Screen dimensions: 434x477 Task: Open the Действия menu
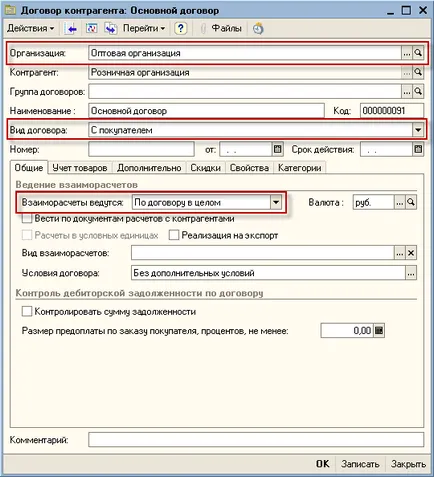pyautogui.click(x=30, y=28)
